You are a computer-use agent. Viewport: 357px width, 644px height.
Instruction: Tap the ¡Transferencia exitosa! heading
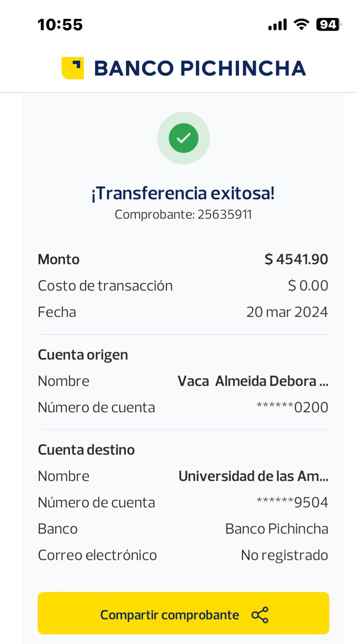(183, 193)
